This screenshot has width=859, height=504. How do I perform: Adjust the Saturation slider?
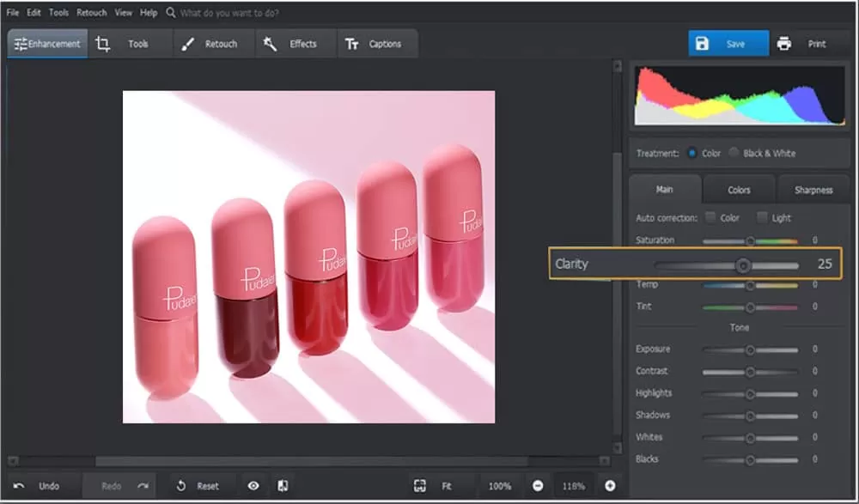pos(750,241)
